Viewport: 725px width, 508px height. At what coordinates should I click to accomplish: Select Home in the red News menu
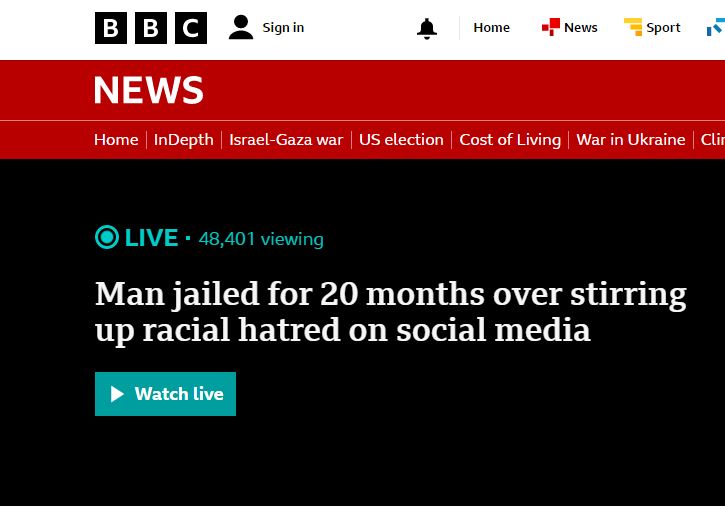click(x=116, y=140)
